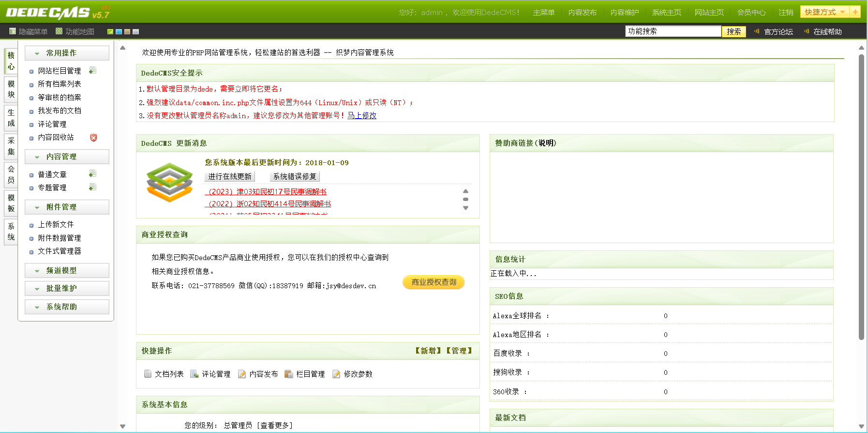Open 内容维护 in the top navigation
Image resolution: width=868 pixels, height=433 pixels.
[x=625, y=12]
